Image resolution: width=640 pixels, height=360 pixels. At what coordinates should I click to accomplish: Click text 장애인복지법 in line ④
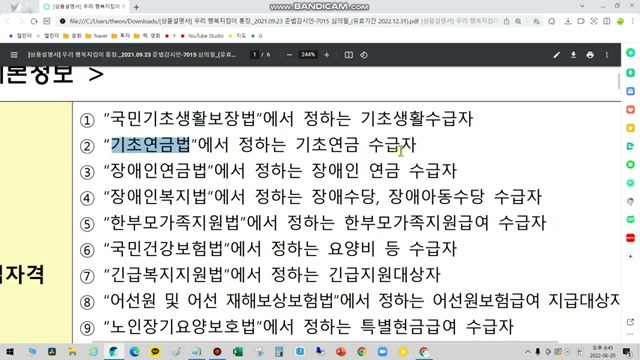[x=159, y=197]
